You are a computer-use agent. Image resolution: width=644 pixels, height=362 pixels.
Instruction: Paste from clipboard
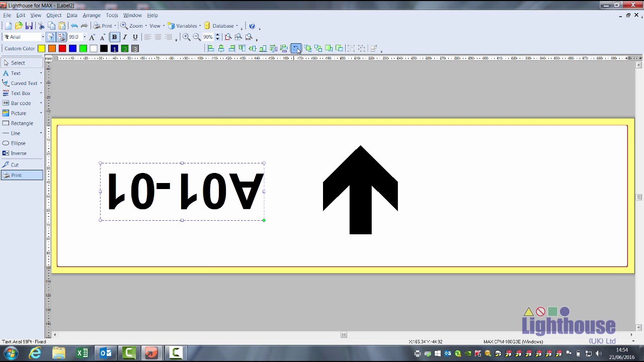[62, 26]
